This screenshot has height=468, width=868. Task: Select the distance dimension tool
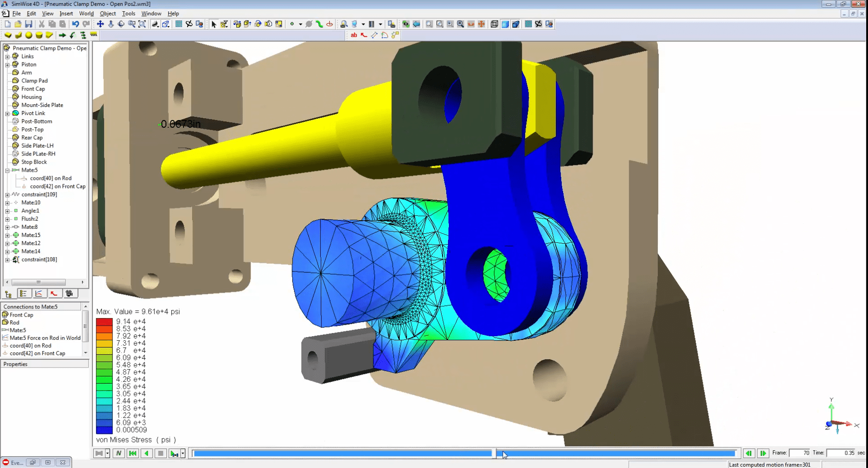[x=374, y=35]
